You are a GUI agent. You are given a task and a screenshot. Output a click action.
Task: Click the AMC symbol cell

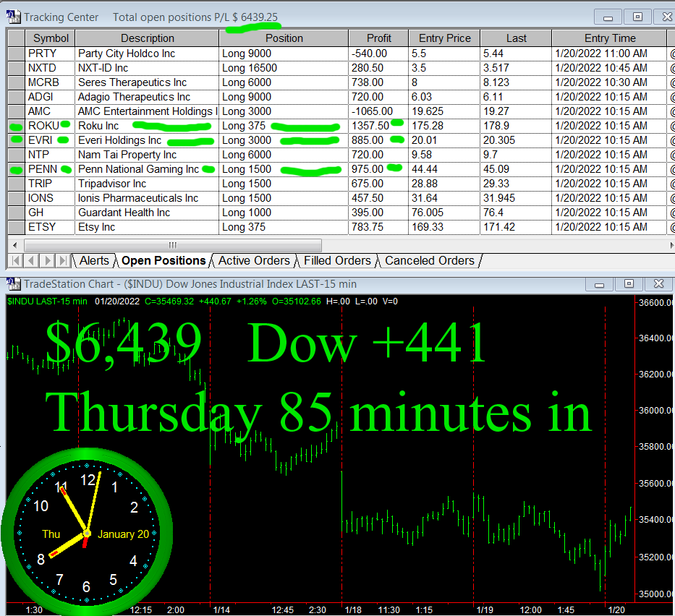(50, 111)
